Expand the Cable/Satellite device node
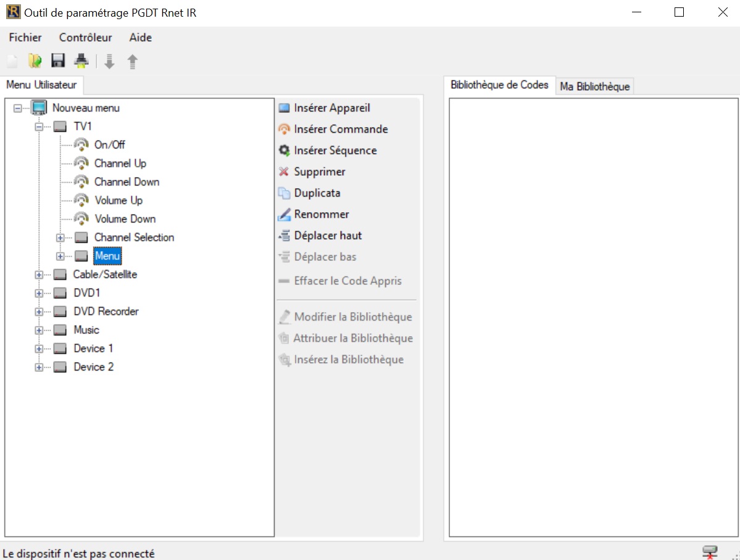 click(x=39, y=274)
